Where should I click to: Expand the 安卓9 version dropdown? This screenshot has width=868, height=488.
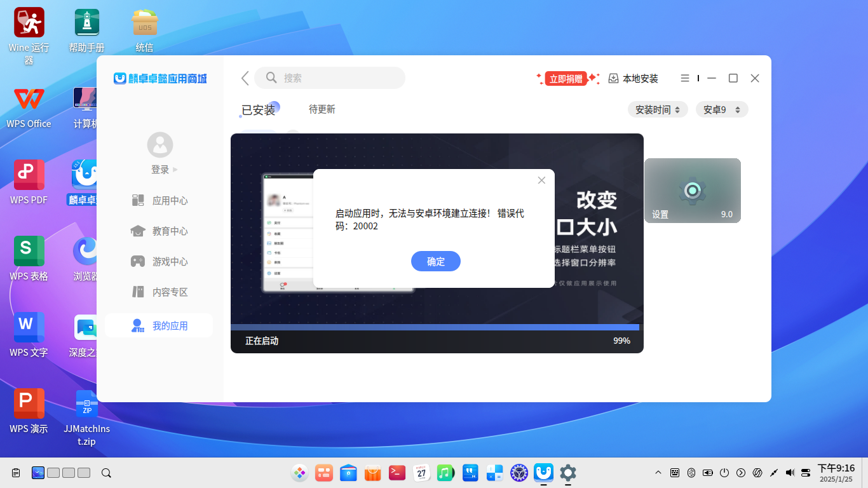[x=722, y=109]
